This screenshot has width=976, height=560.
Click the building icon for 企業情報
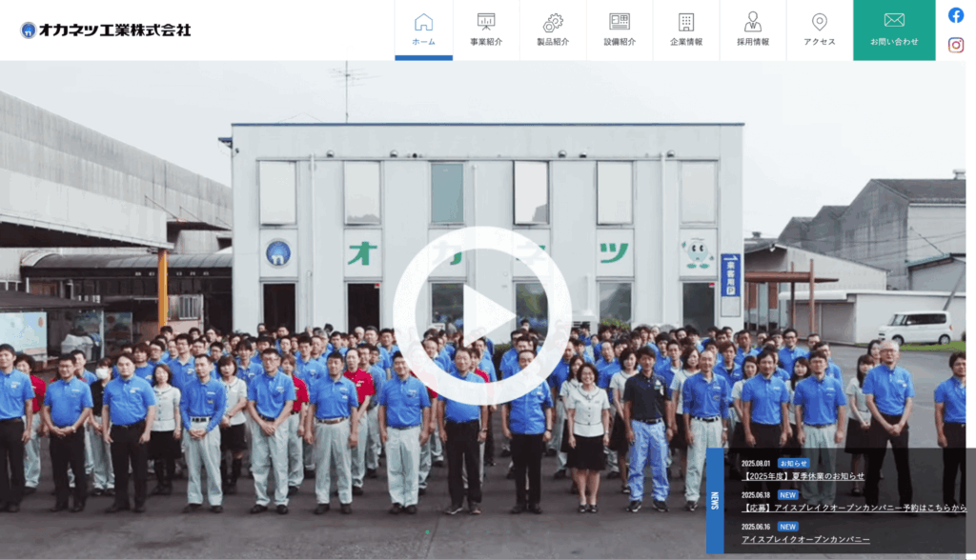tap(686, 22)
